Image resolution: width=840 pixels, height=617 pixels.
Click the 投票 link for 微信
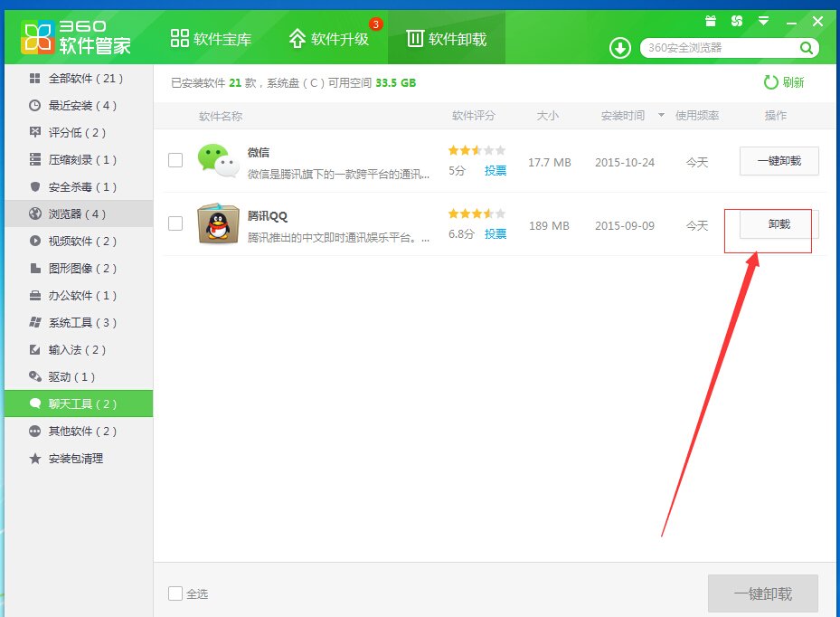click(x=495, y=171)
